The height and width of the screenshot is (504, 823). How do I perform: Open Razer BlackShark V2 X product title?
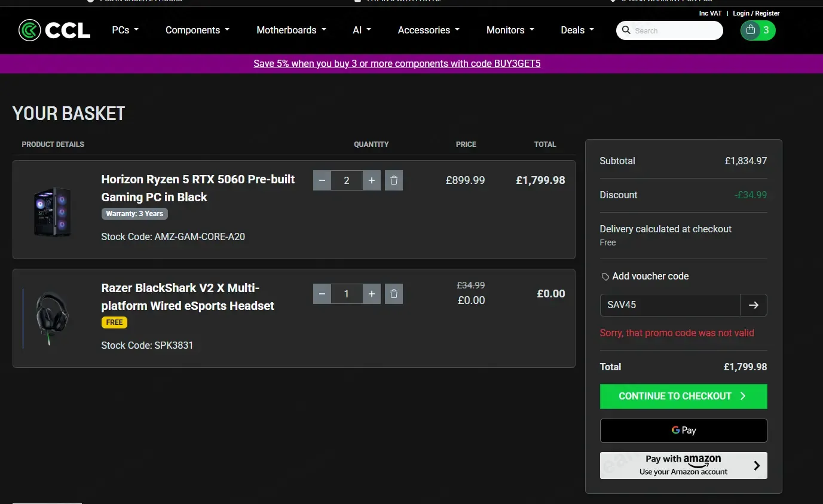[x=188, y=297]
